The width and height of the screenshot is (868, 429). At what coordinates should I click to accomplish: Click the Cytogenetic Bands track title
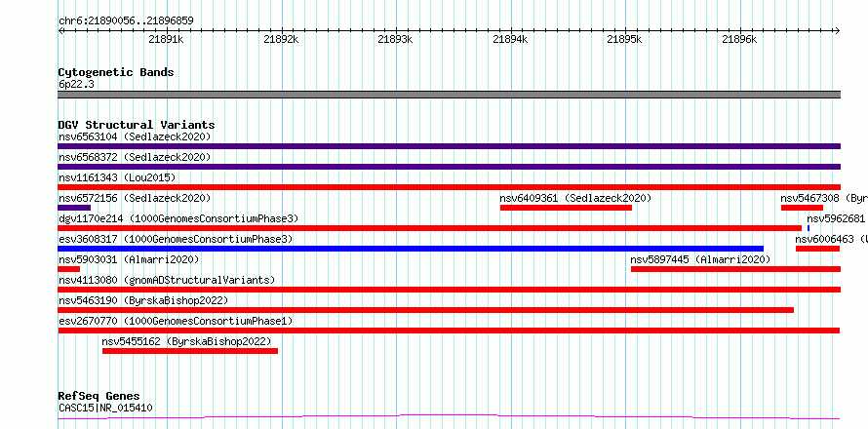116,72
